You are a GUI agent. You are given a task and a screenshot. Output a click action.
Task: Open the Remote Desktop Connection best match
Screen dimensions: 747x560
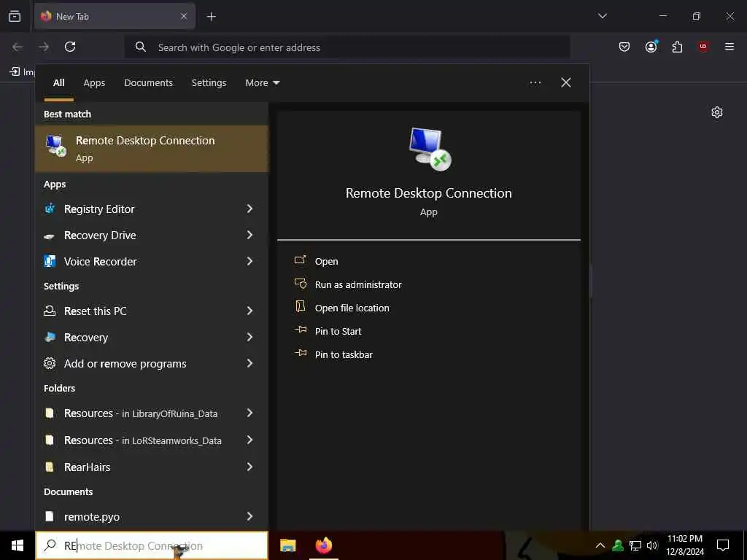pos(152,149)
